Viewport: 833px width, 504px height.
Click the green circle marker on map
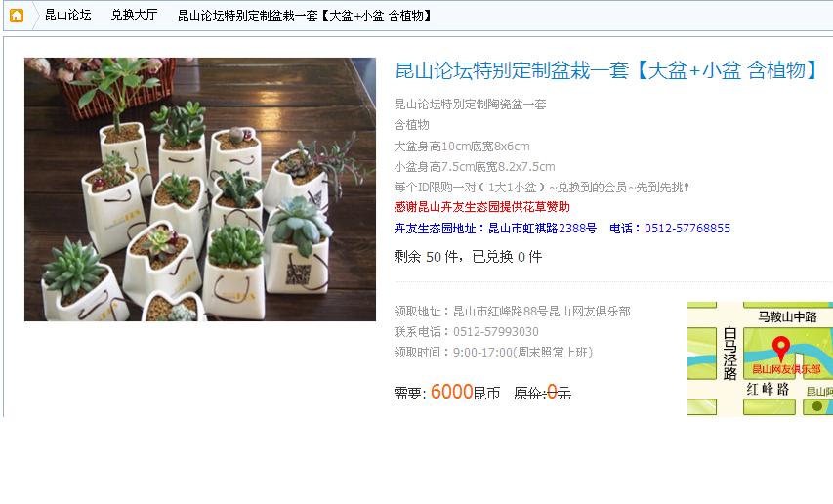817,406
